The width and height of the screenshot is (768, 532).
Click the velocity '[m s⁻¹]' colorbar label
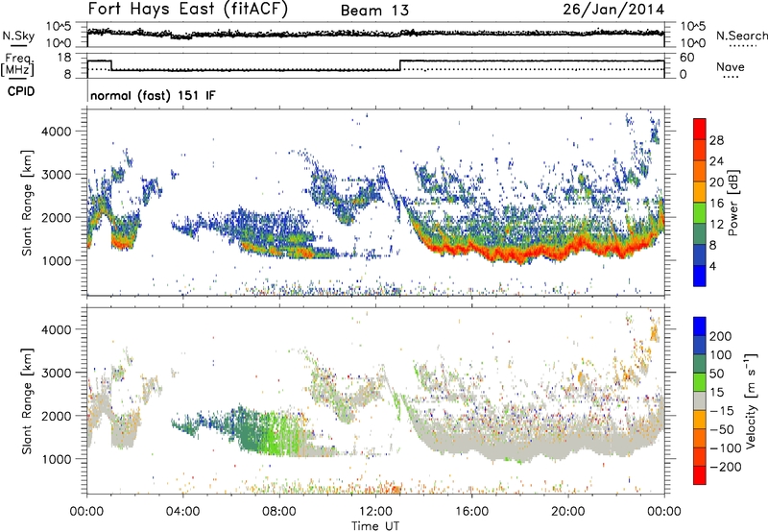click(x=750, y=399)
